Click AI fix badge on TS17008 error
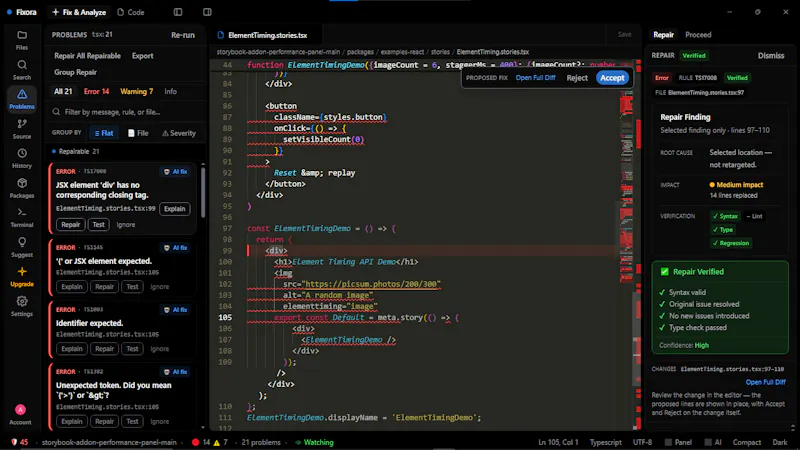The image size is (800, 450). pos(175,171)
